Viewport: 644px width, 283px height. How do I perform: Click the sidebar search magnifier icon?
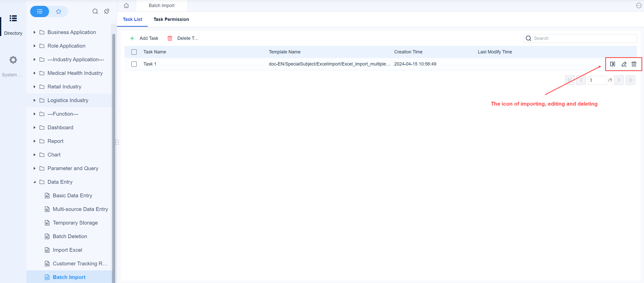[95, 11]
